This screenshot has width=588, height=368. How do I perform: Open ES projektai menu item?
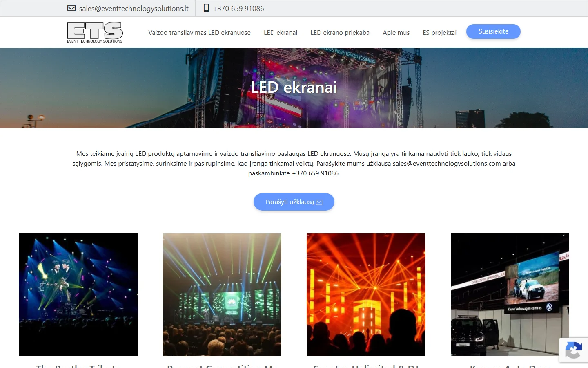tap(440, 33)
